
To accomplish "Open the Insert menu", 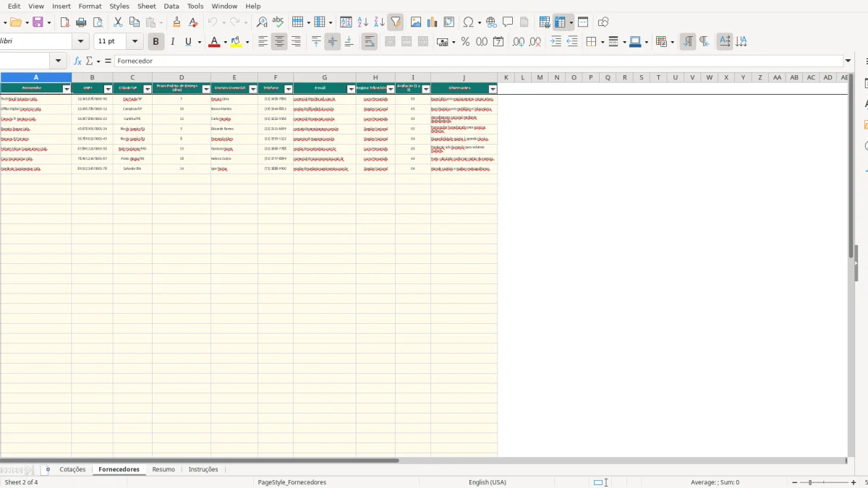I will click(x=61, y=6).
